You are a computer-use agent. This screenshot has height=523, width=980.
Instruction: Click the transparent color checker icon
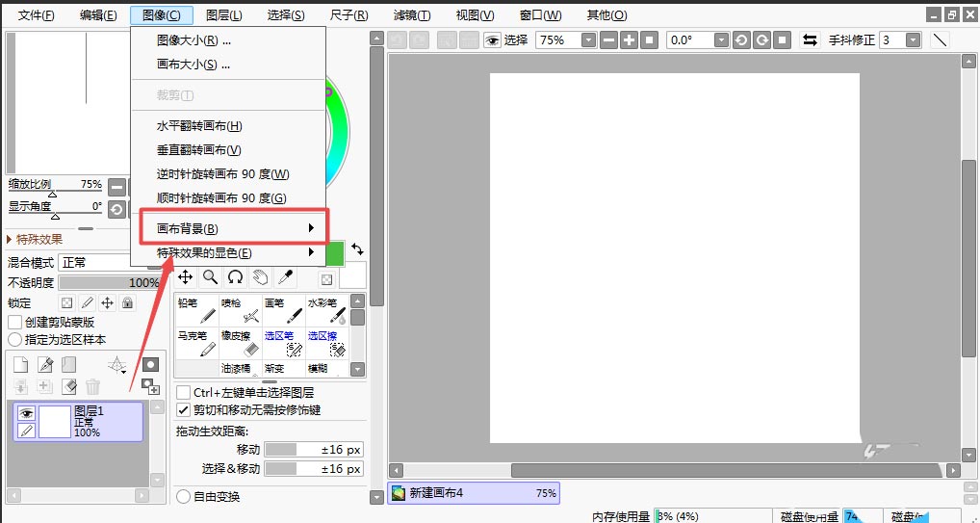click(327, 279)
